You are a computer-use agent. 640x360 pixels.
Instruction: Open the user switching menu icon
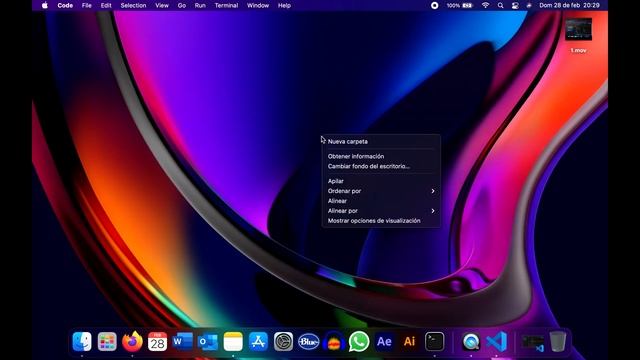515,5
